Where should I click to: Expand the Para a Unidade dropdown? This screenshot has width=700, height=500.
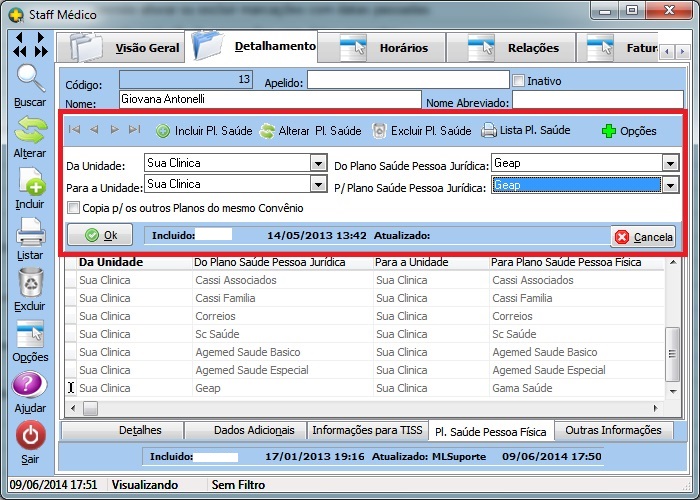(x=318, y=184)
